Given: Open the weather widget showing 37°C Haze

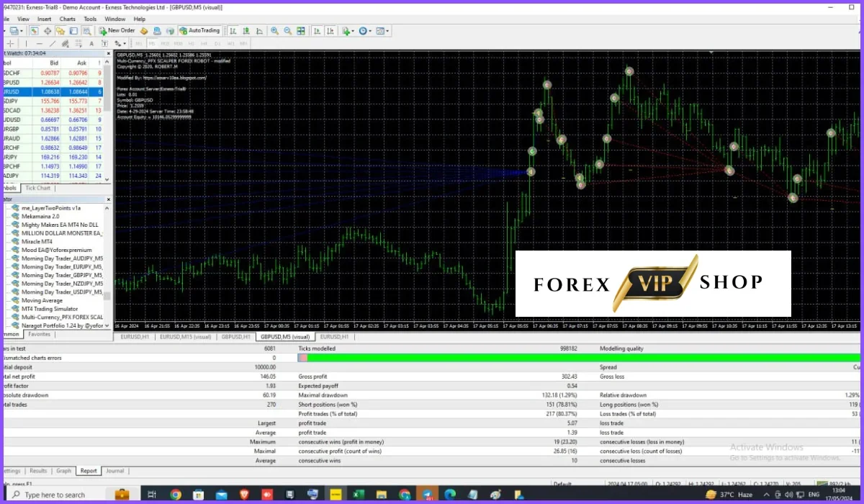Looking at the screenshot, I should click(x=731, y=495).
